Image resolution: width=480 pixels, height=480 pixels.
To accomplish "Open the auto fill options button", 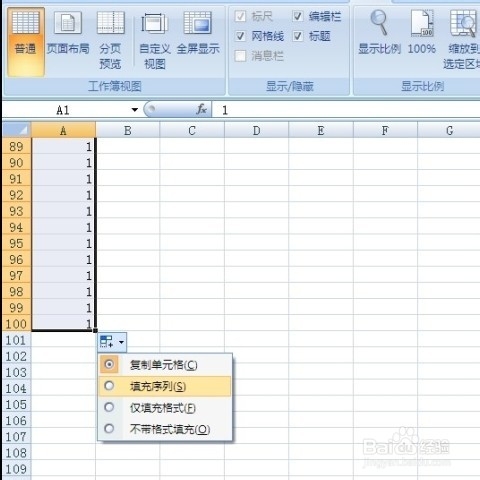I will [x=112, y=342].
